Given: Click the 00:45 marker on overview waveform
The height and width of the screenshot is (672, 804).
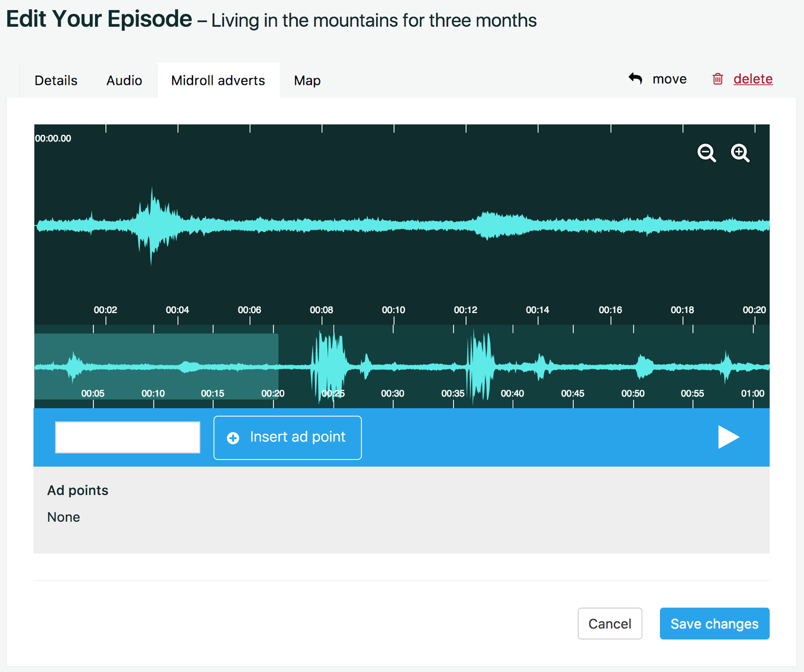Looking at the screenshot, I should (x=573, y=394).
